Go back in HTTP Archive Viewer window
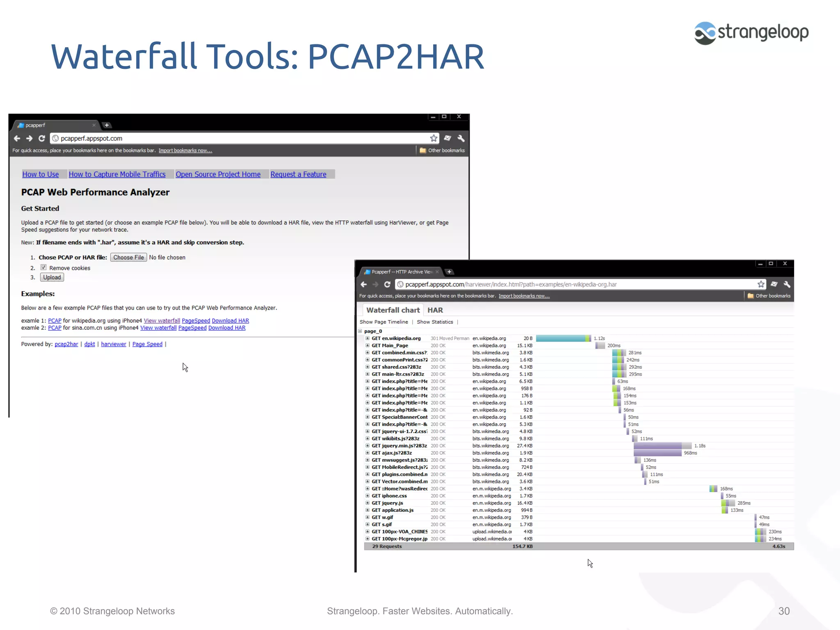 [x=364, y=284]
